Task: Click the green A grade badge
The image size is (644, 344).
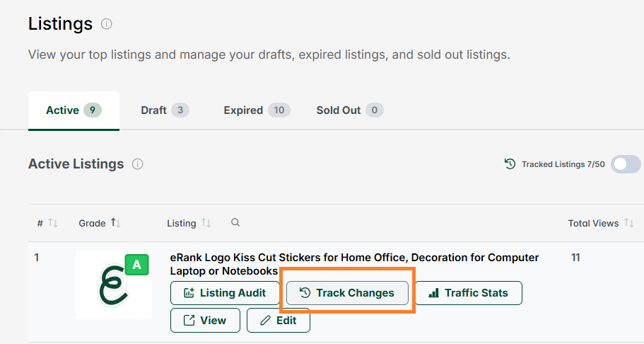Action: [x=136, y=265]
